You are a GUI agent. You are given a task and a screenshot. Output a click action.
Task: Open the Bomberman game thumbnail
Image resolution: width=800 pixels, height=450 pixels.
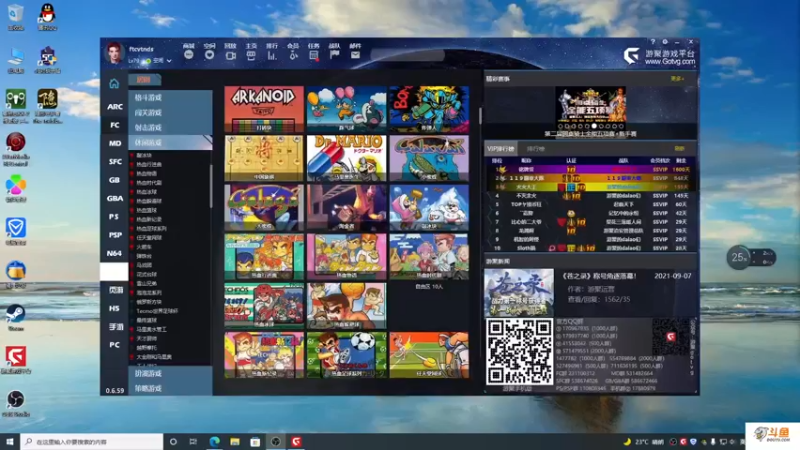click(x=429, y=109)
